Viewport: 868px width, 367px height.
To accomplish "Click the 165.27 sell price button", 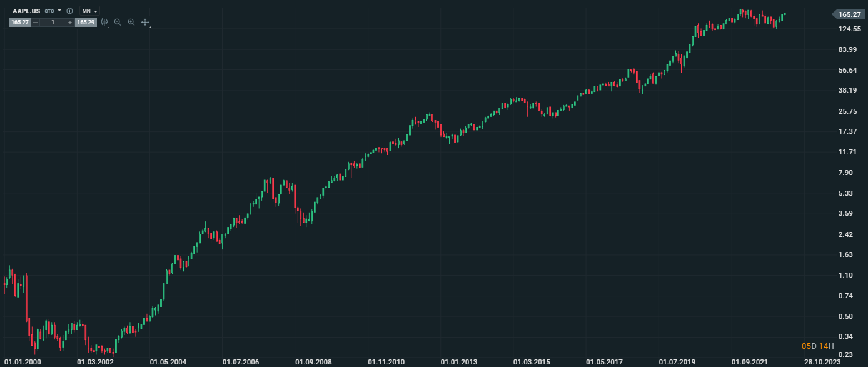I will tap(19, 23).
